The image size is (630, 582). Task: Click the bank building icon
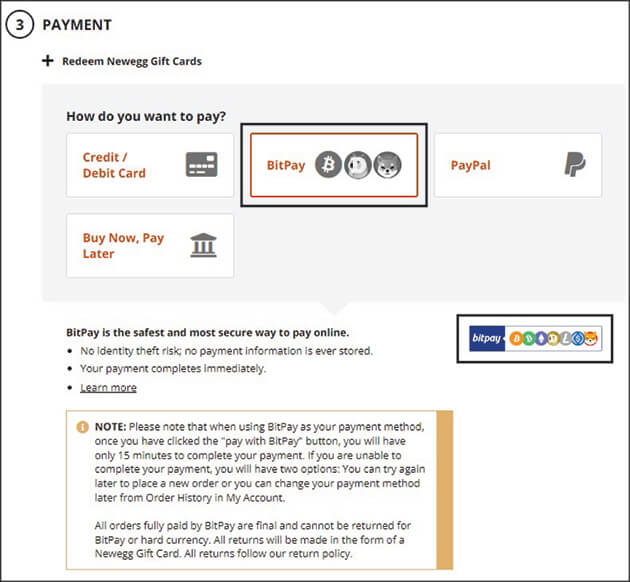coord(202,245)
